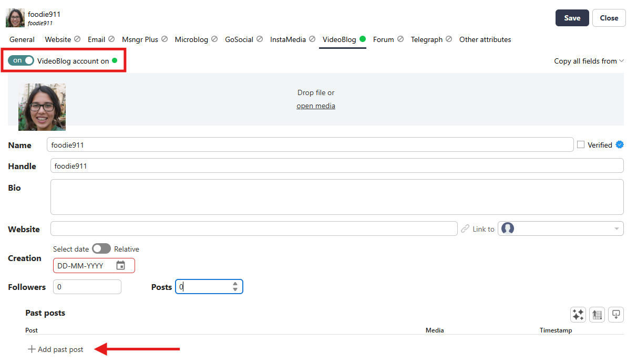Tick the Verified checkbox
The image size is (637, 364).
coord(581,145)
